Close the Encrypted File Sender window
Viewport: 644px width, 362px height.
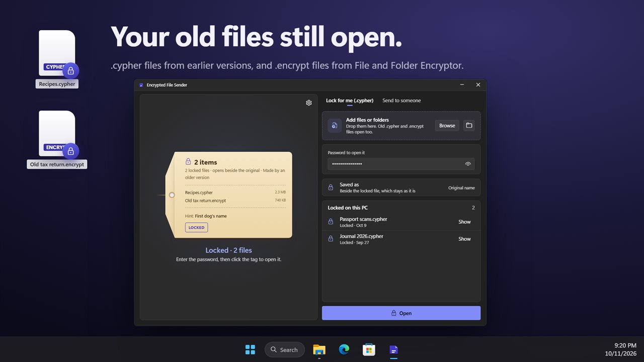(x=478, y=85)
